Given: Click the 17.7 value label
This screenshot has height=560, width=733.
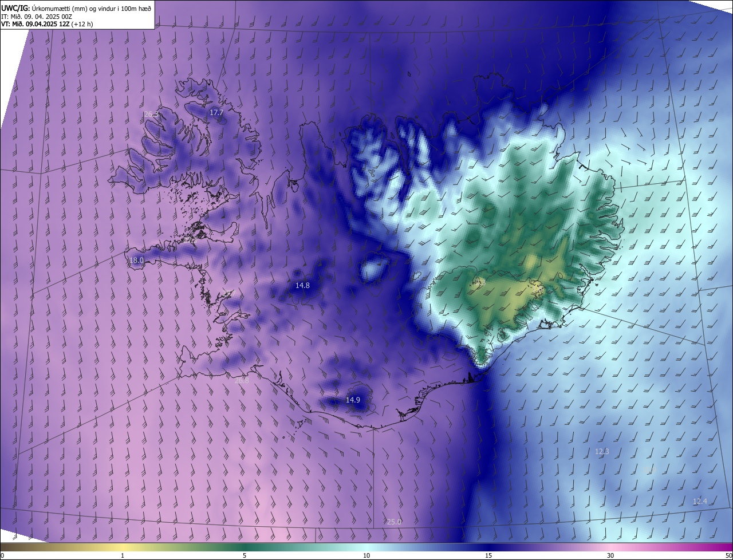Looking at the screenshot, I should coord(216,113).
